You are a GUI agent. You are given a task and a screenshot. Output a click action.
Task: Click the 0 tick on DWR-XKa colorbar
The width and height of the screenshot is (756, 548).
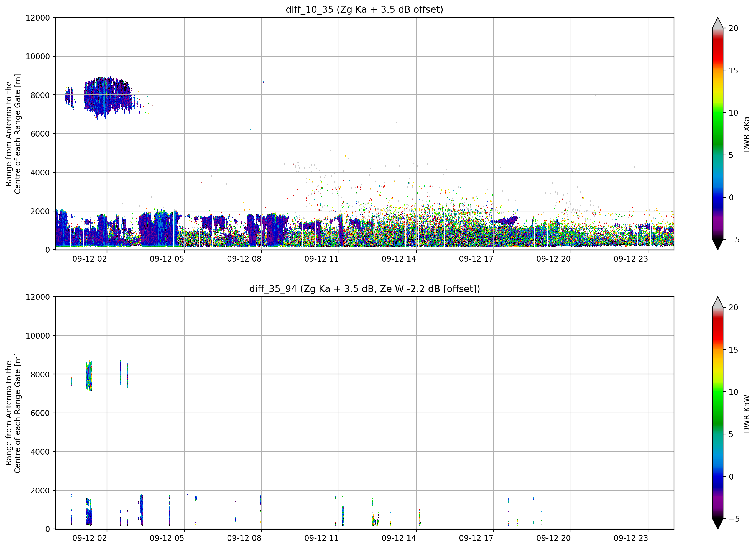tap(731, 198)
